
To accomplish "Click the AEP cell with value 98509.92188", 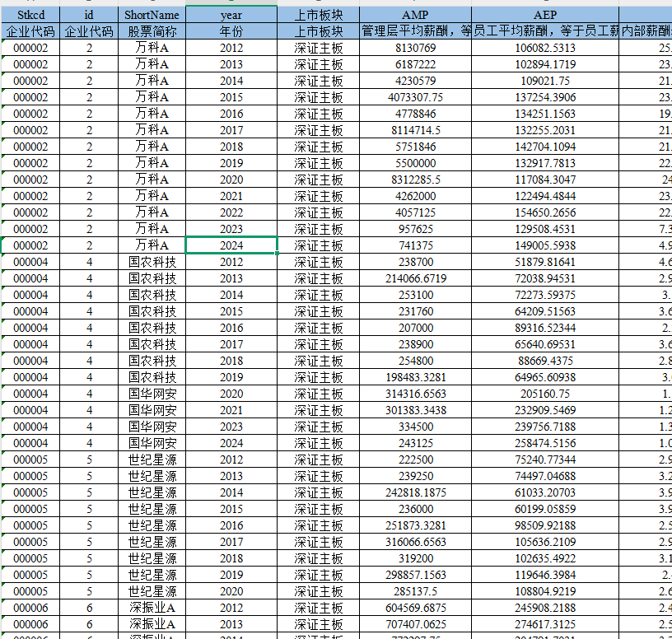I will (x=544, y=525).
